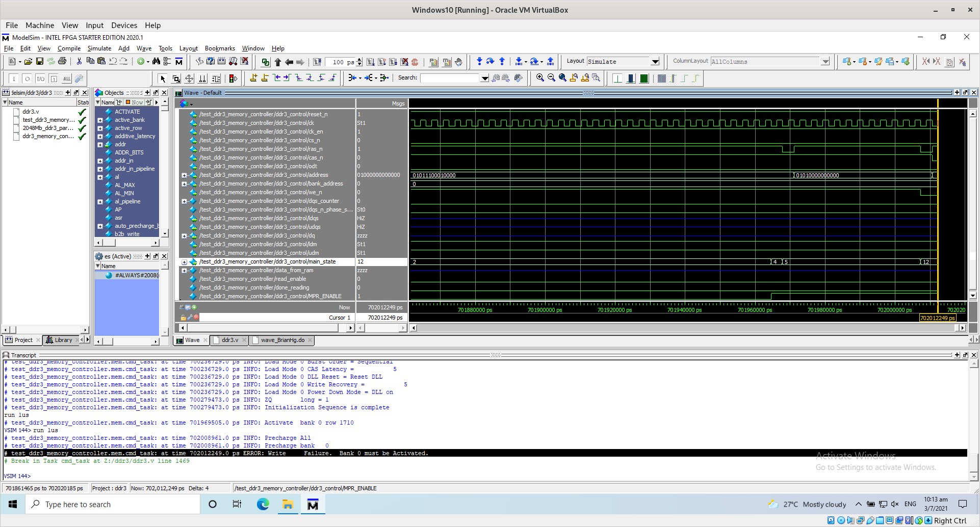
Task: Click the Paste (clipboard) toolbar icon
Action: coord(101,62)
